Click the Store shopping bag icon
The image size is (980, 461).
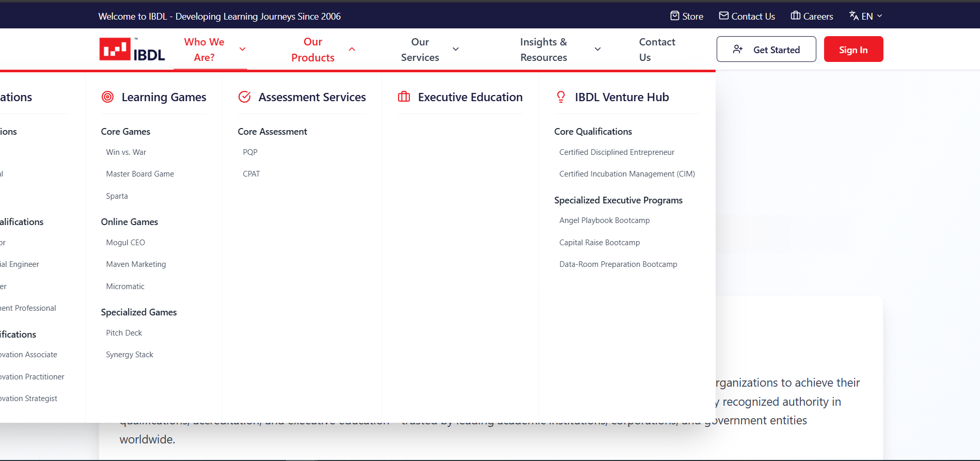[674, 16]
